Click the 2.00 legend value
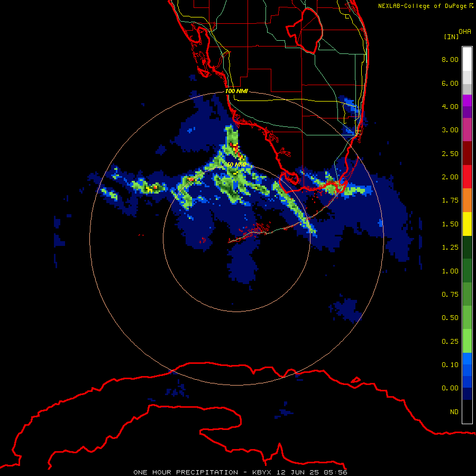Viewport: 476px width, 476px height. (x=450, y=177)
